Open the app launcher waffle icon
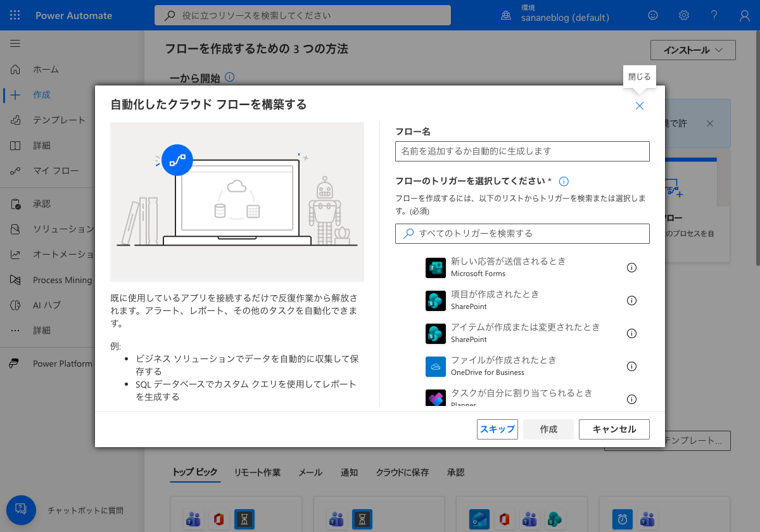Image resolution: width=760 pixels, height=532 pixels. [15, 15]
